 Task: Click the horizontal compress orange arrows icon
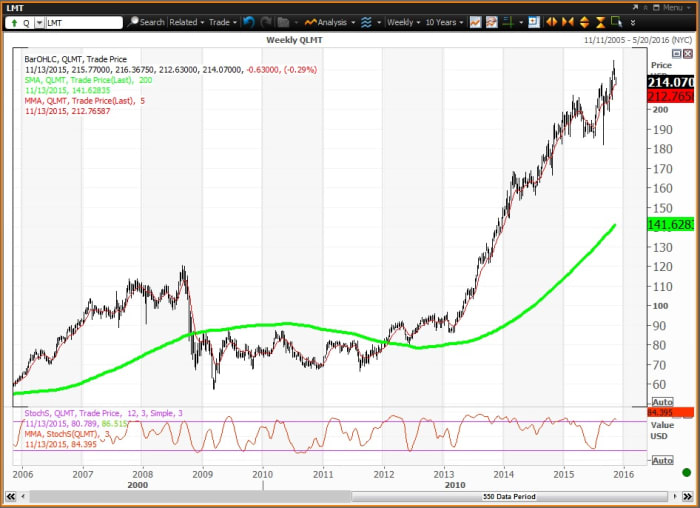[x=568, y=22]
